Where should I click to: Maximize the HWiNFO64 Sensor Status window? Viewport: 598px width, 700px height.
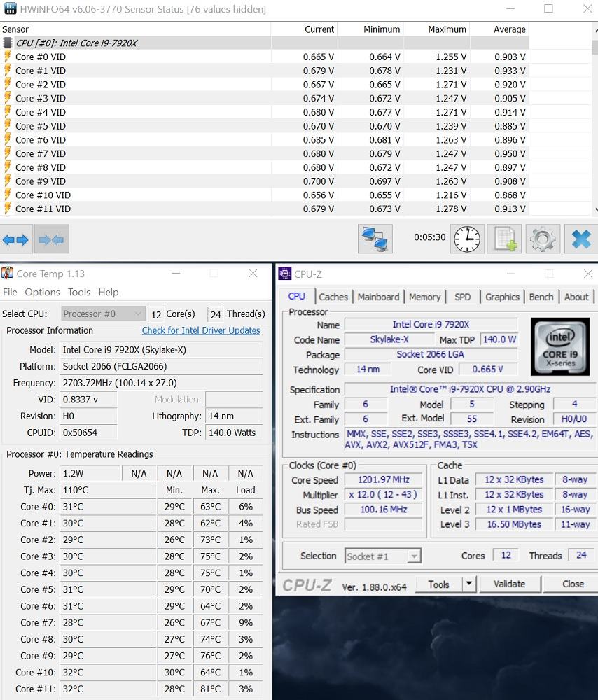coord(548,8)
